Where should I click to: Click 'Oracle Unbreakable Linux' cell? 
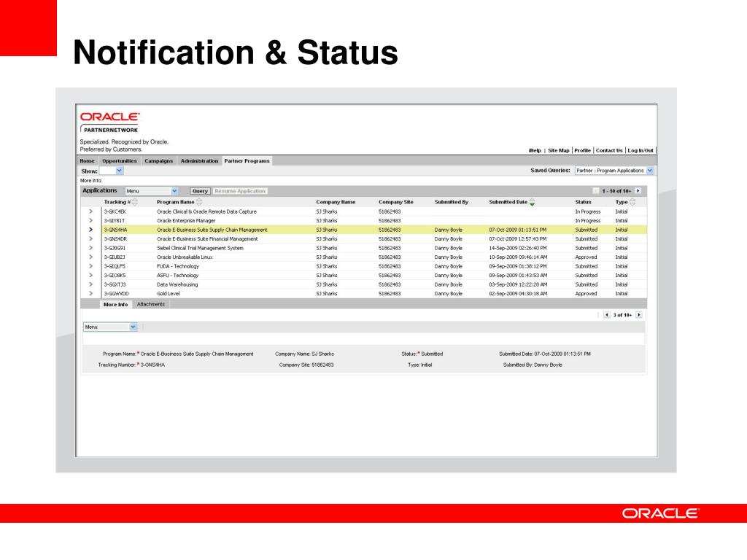(x=185, y=257)
